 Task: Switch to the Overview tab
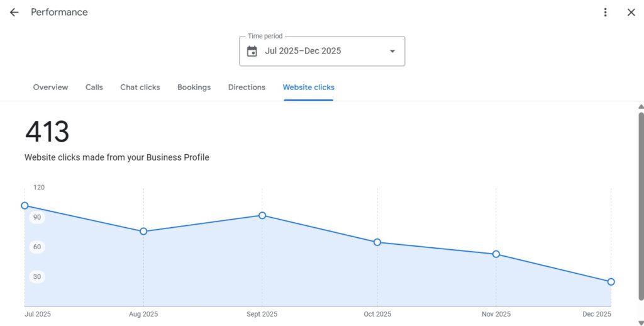50,87
